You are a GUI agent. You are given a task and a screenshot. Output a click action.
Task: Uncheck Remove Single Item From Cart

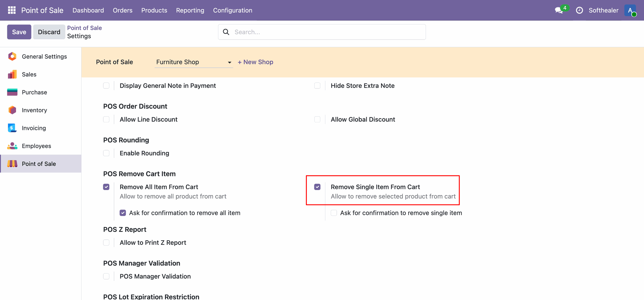pos(317,187)
